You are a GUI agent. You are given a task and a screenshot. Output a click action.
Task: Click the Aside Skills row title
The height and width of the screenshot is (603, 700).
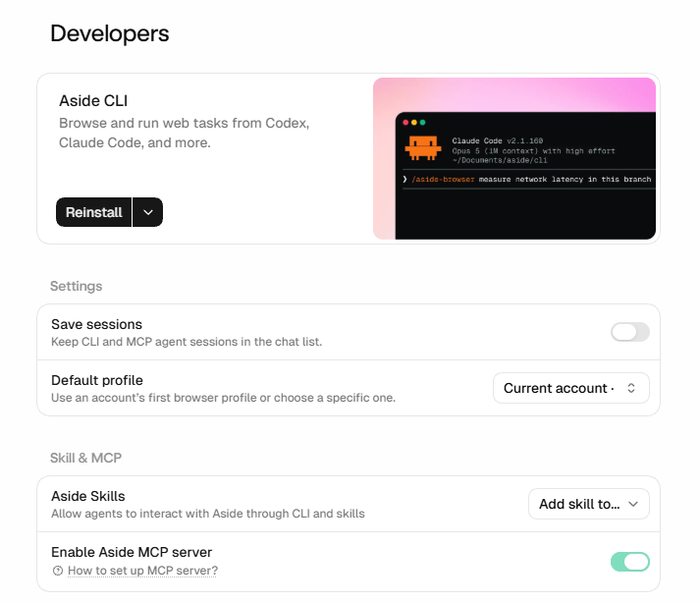coord(88,496)
